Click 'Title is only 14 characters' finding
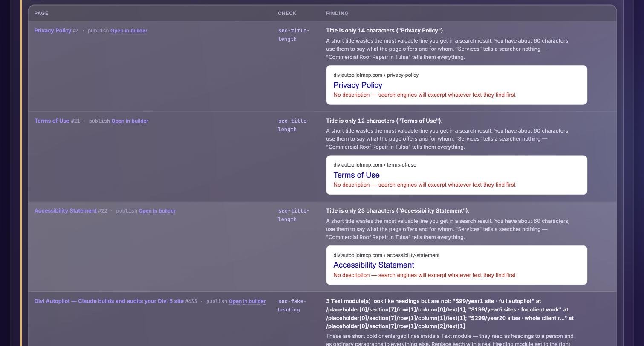The height and width of the screenshot is (346, 644). 385,31
